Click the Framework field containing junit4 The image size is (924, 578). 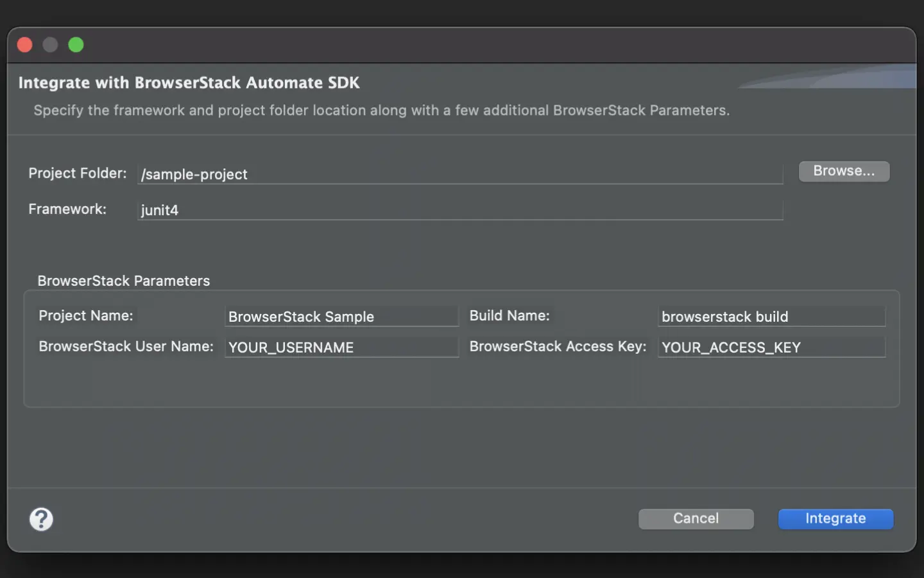pyautogui.click(x=459, y=210)
